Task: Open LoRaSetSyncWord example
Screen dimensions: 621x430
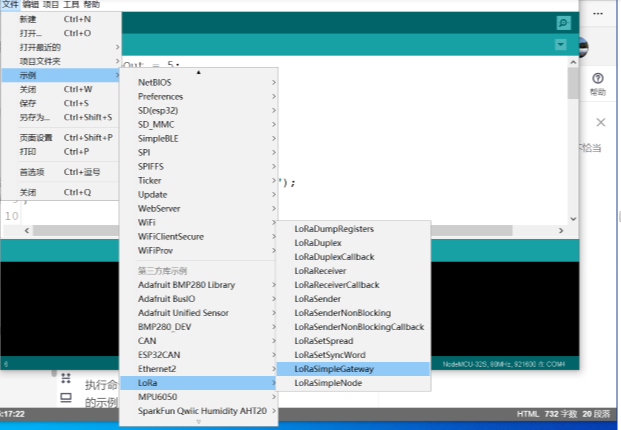Action: coord(353,355)
